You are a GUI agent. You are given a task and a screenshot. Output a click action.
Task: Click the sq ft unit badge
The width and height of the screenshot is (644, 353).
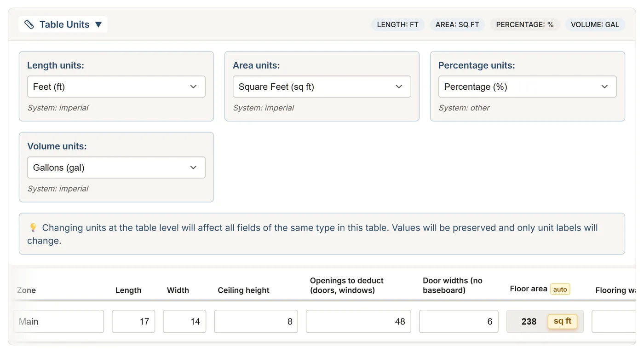563,321
